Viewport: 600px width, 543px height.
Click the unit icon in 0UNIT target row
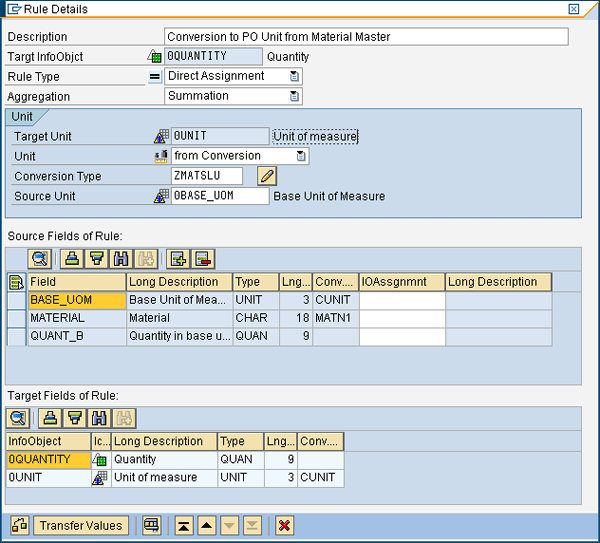tap(101, 478)
